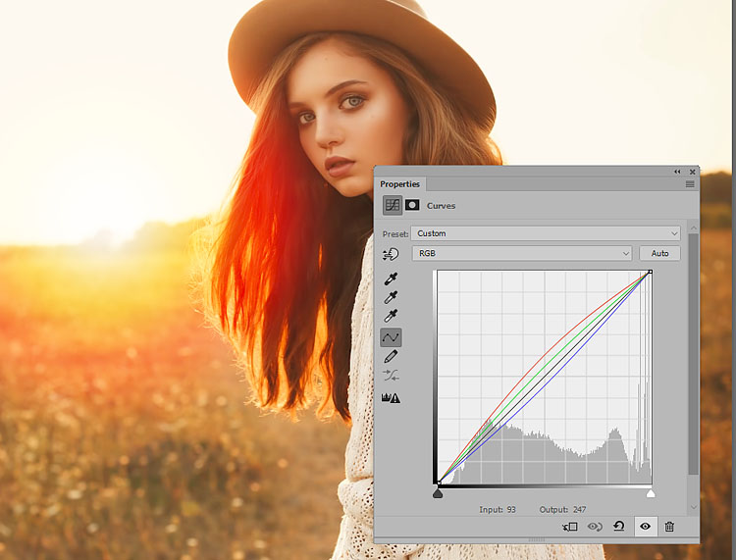Viewport: 736px width, 560px height.
Task: Click the Properties panel scrollbar thumb
Action: (x=693, y=354)
